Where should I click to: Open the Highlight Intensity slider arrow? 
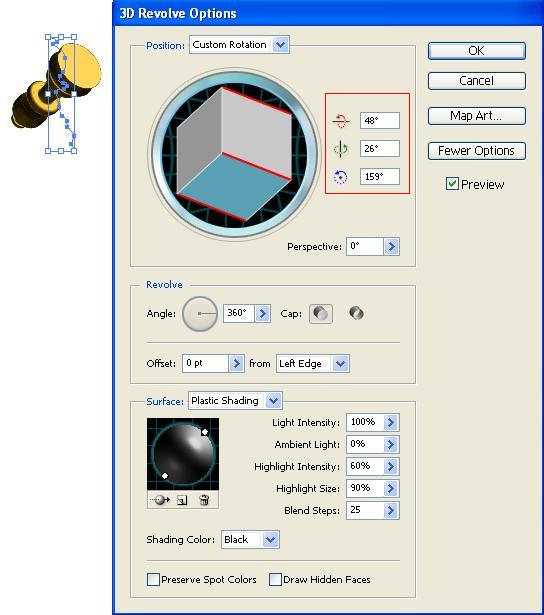(x=391, y=466)
